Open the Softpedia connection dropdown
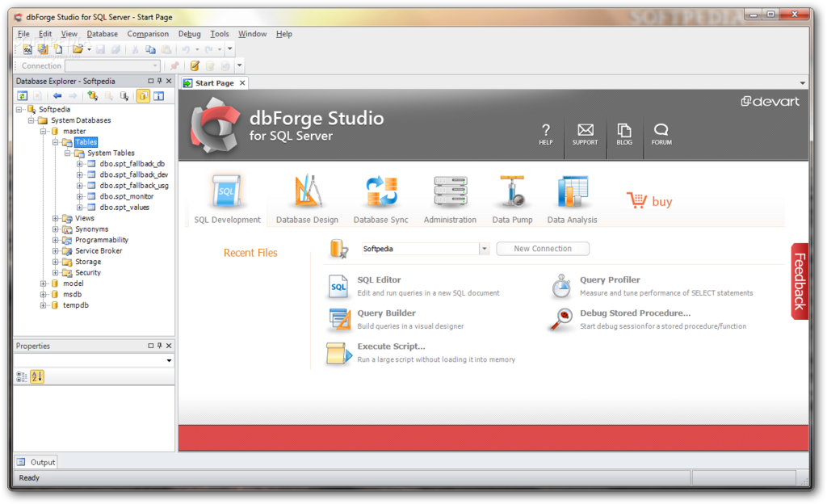 tap(484, 249)
